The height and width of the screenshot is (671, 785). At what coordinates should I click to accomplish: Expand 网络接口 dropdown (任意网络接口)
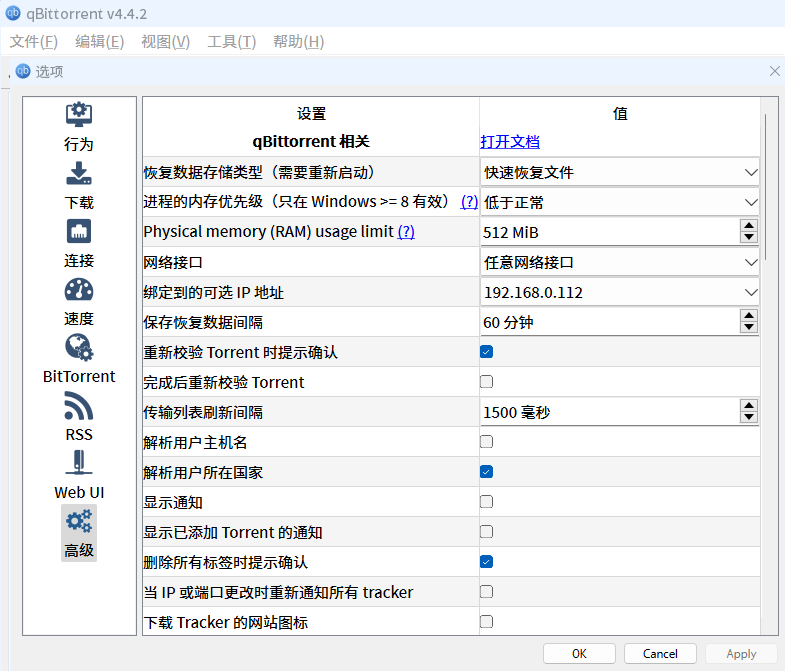[x=620, y=262]
